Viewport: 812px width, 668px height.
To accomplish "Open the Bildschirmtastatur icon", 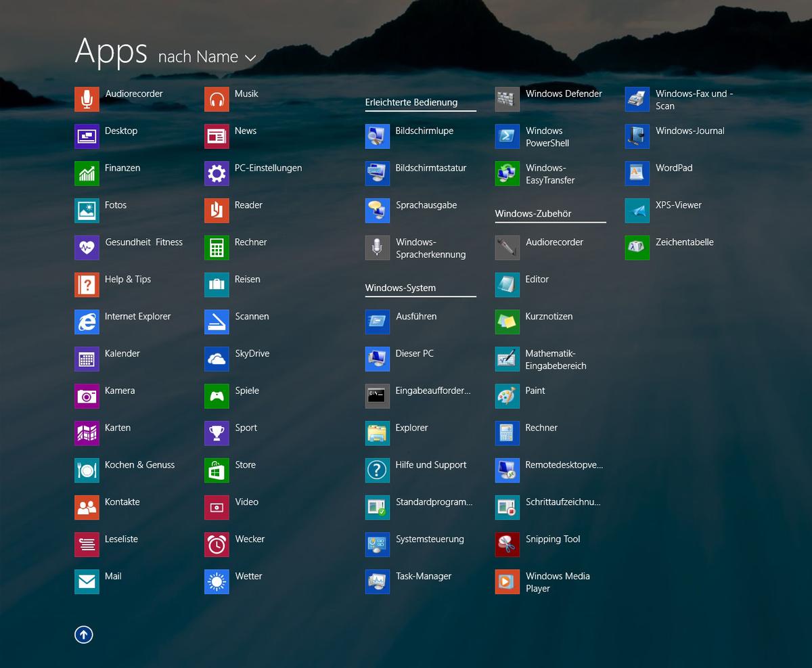I will (x=378, y=174).
